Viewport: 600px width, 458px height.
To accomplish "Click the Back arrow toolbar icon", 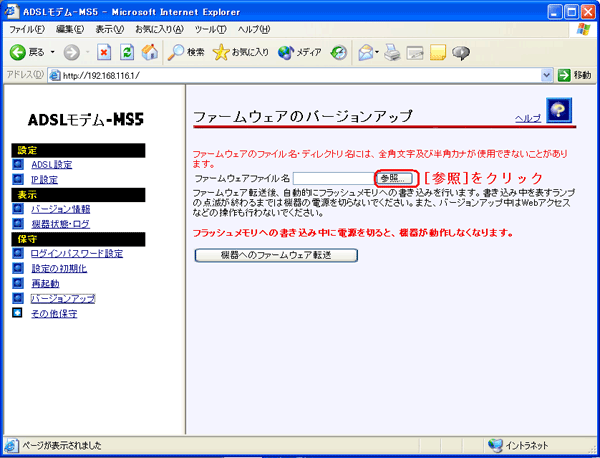I will coord(18,52).
